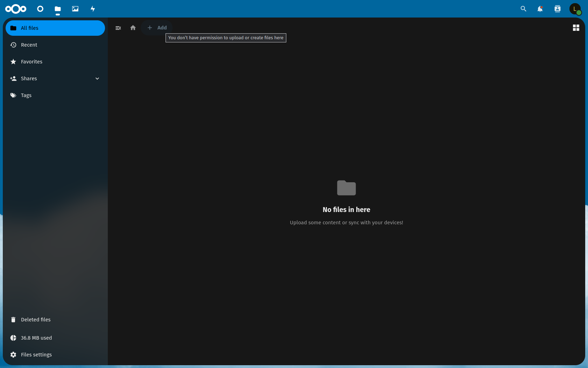Viewport: 588px width, 368px height.
Task: Open the Activity lightning bolt icon
Action: 93,9
